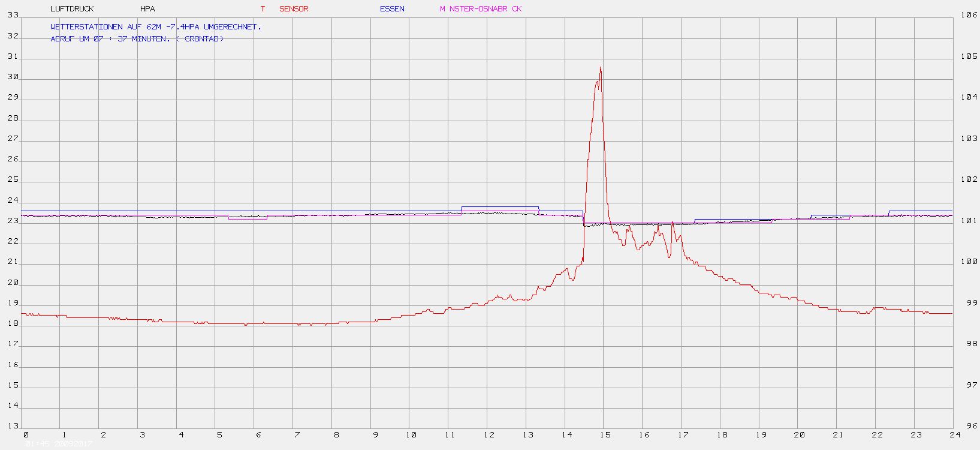980x450 pixels.
Task: Click the 100 label on the right axis
Action: click(969, 262)
